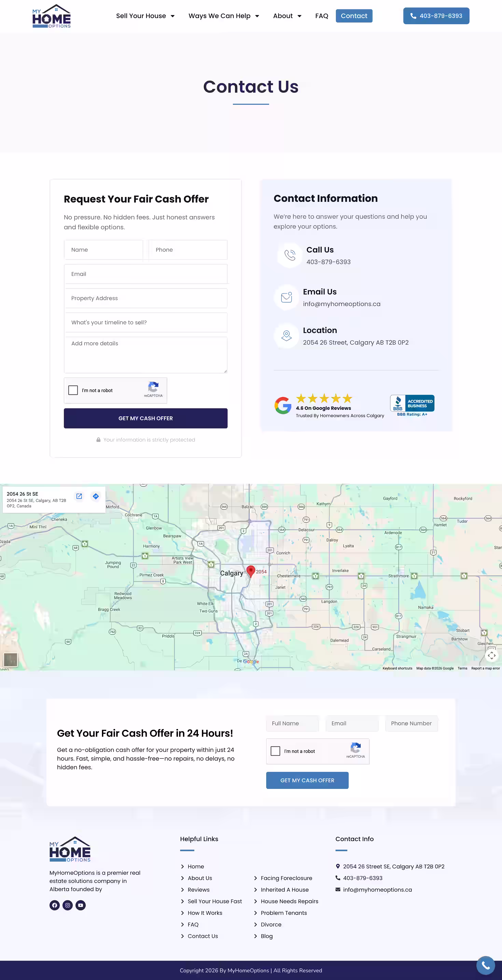
Task: Click the Add more details textarea
Action: [x=145, y=355]
